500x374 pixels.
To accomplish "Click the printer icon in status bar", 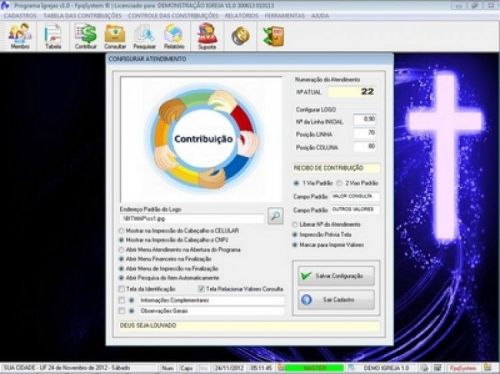I will [424, 368].
